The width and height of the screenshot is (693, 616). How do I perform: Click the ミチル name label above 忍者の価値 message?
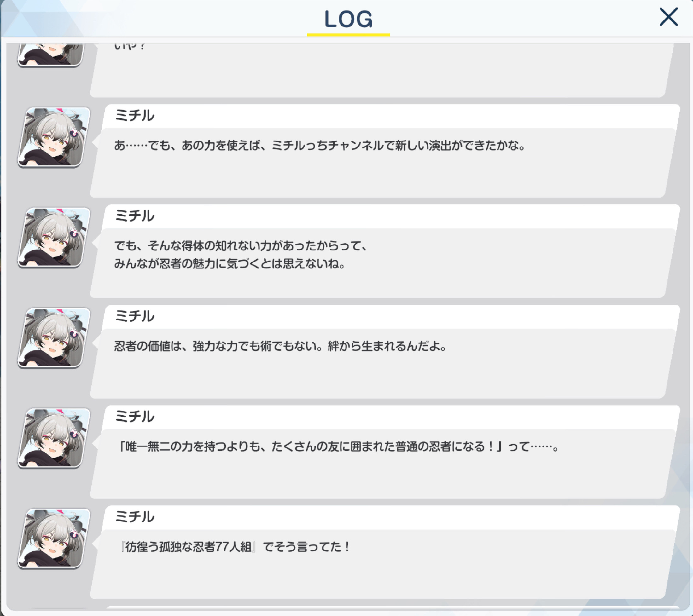135,316
